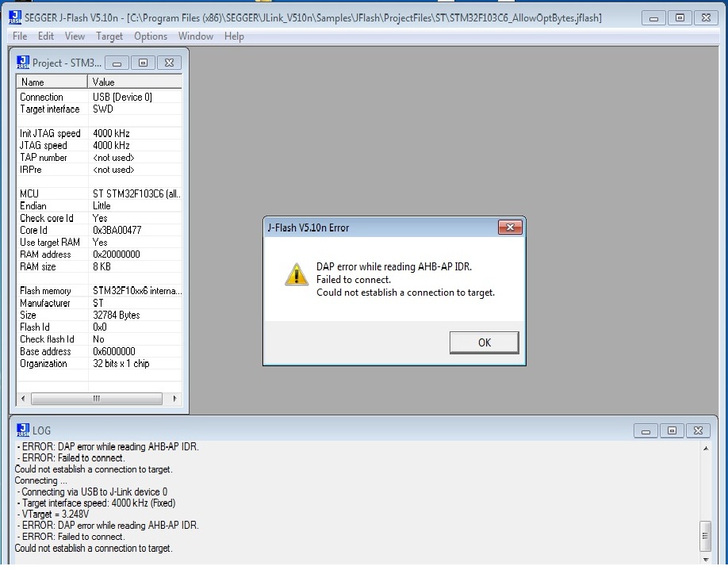This screenshot has height=570, width=728.
Task: Click the Connecting via USB log line
Action: [x=92, y=492]
